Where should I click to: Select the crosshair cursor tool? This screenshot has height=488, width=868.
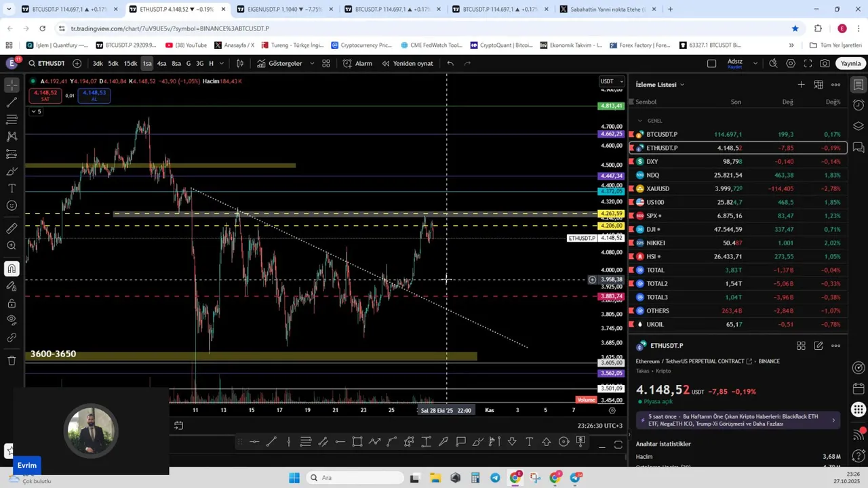(x=12, y=85)
